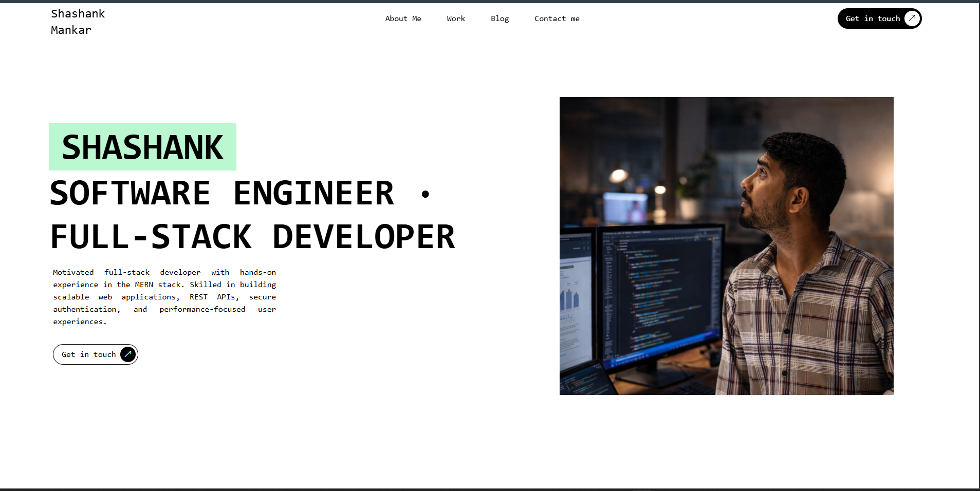Select Contact me in navigation

pyautogui.click(x=557, y=18)
